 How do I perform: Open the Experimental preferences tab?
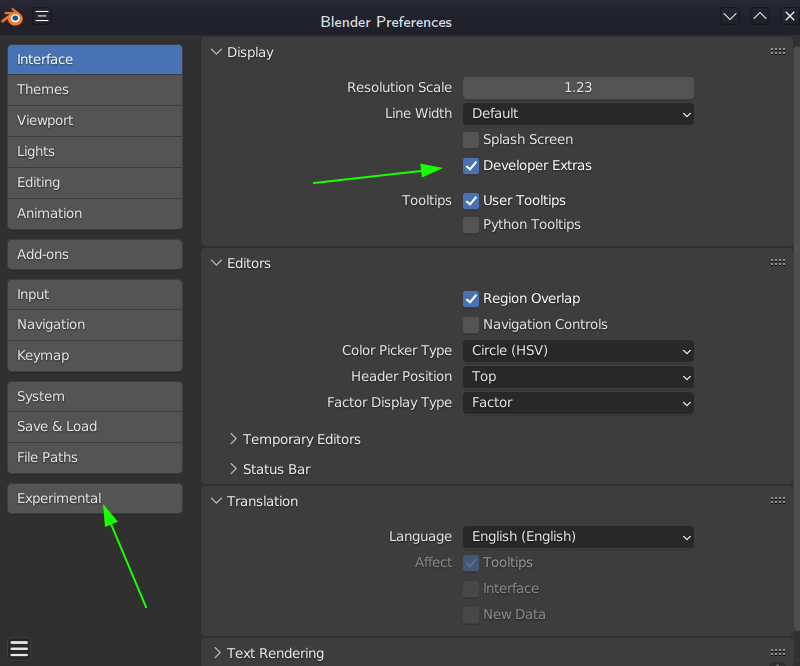pos(95,499)
